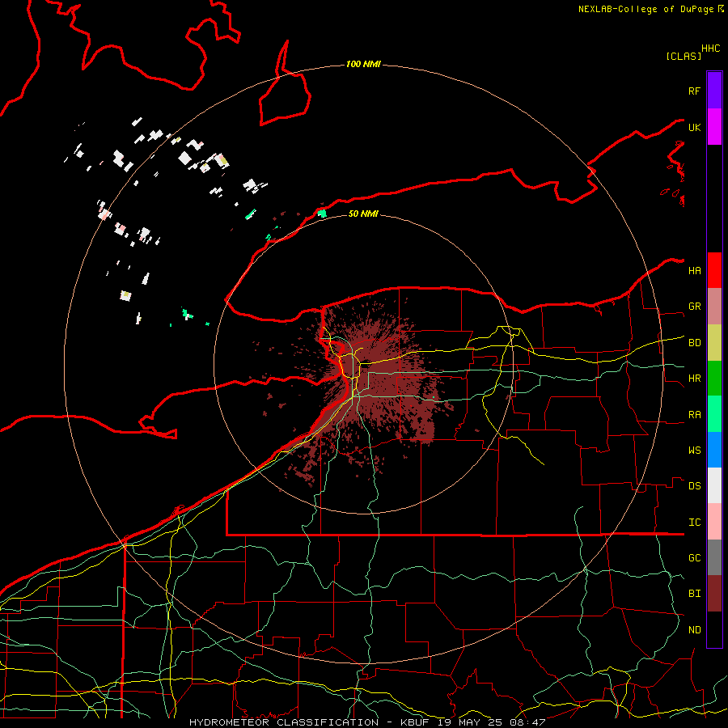Viewport: 728px width, 728px height.
Task: Click the KBUF radar site identifier
Action: pyautogui.click(x=415, y=722)
